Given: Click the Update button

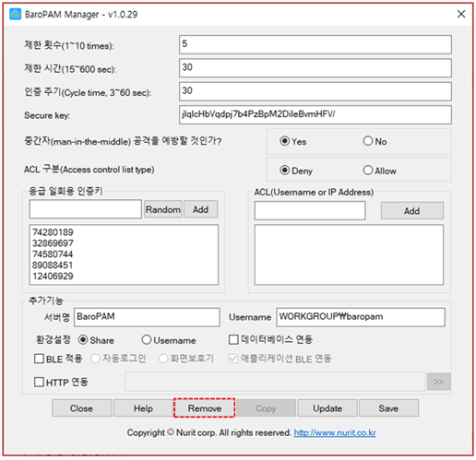Looking at the screenshot, I should (327, 408).
